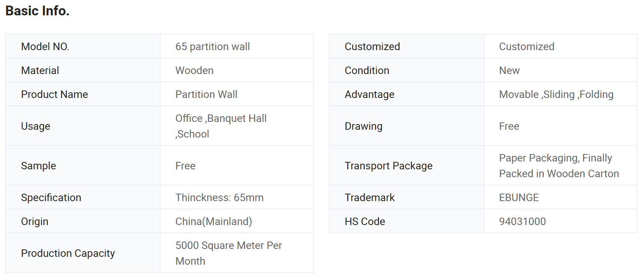This screenshot has width=644, height=277.
Task: Click the Partition Wall product name value
Action: pyautogui.click(x=206, y=94)
